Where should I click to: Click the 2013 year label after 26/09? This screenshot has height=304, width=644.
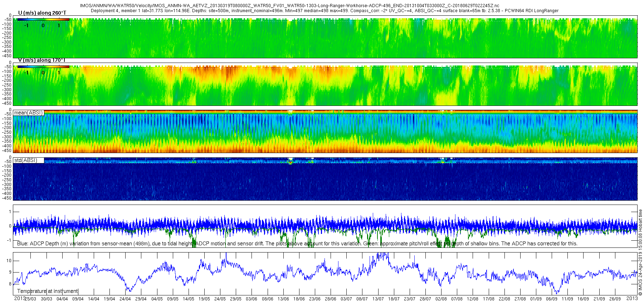point(632,298)
